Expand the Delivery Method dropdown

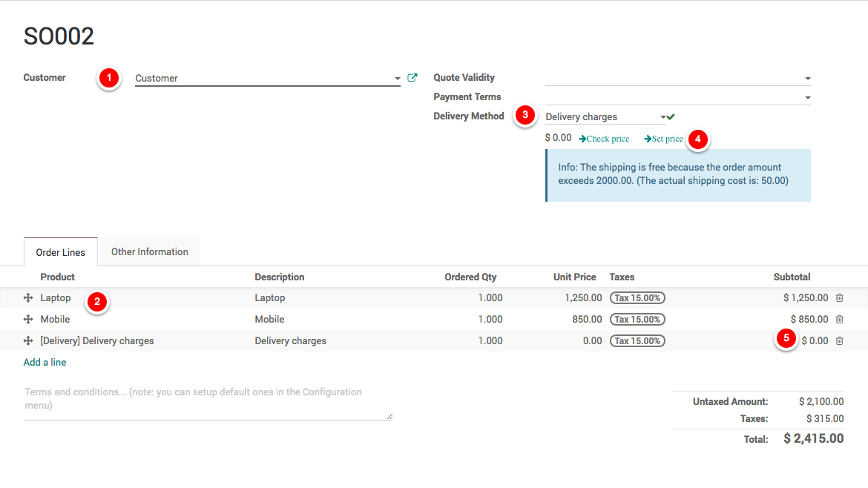coord(662,117)
